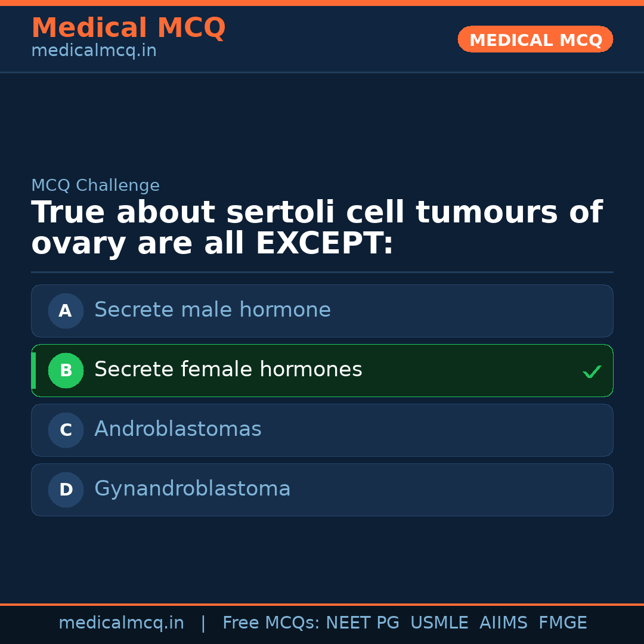Click 'FMGE' in the footer
Image resolution: width=644 pixels, height=644 pixels.
(562, 623)
